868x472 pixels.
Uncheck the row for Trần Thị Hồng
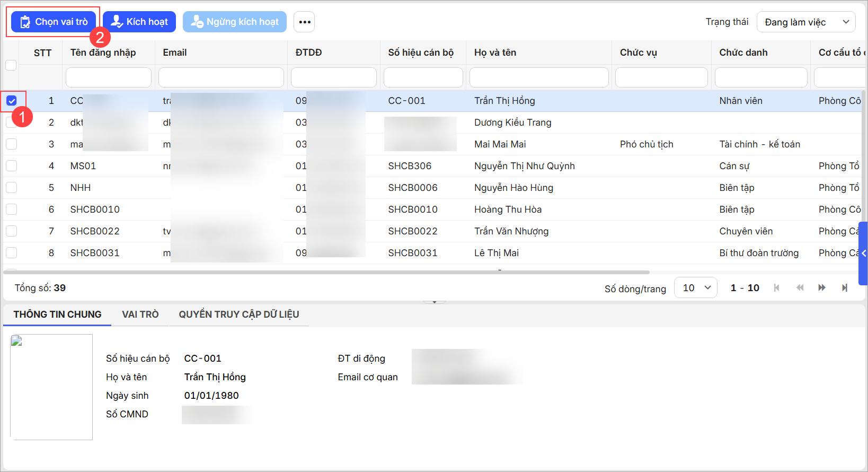coord(12,101)
